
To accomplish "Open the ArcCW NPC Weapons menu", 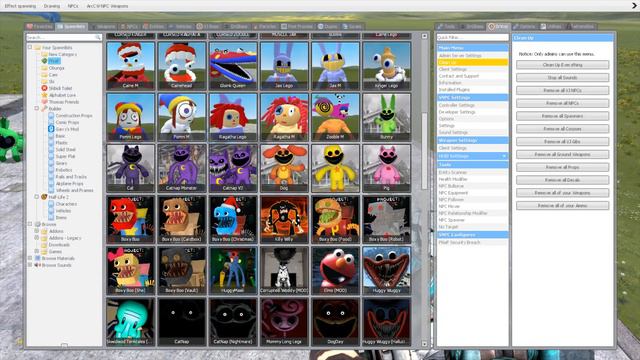I will (x=107, y=6).
